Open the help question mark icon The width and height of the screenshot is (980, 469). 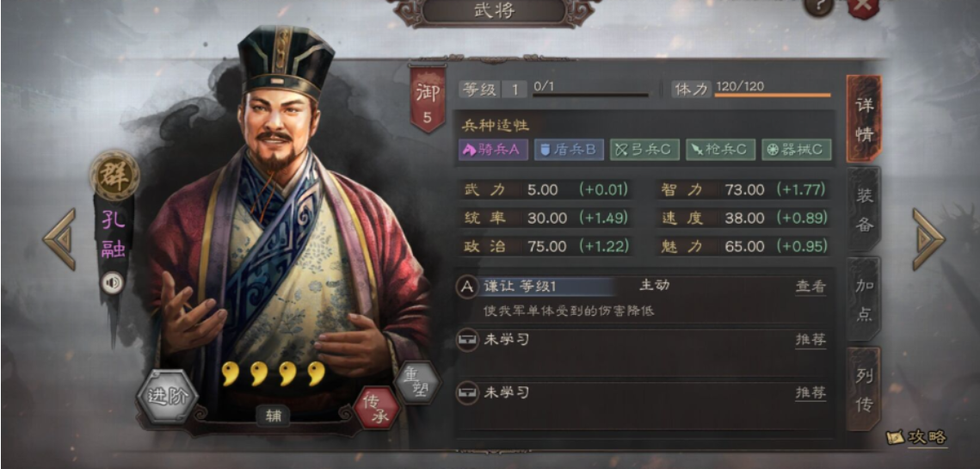point(818,6)
